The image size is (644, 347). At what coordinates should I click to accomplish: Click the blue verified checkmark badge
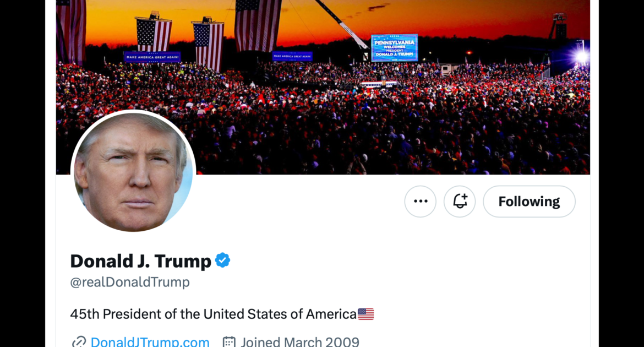click(x=222, y=260)
